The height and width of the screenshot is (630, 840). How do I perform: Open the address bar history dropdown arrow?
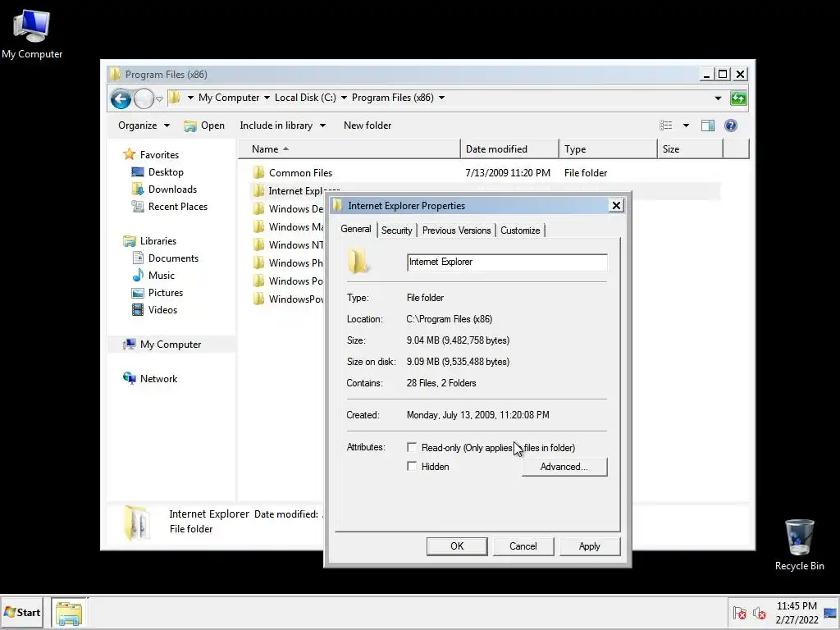pos(718,98)
